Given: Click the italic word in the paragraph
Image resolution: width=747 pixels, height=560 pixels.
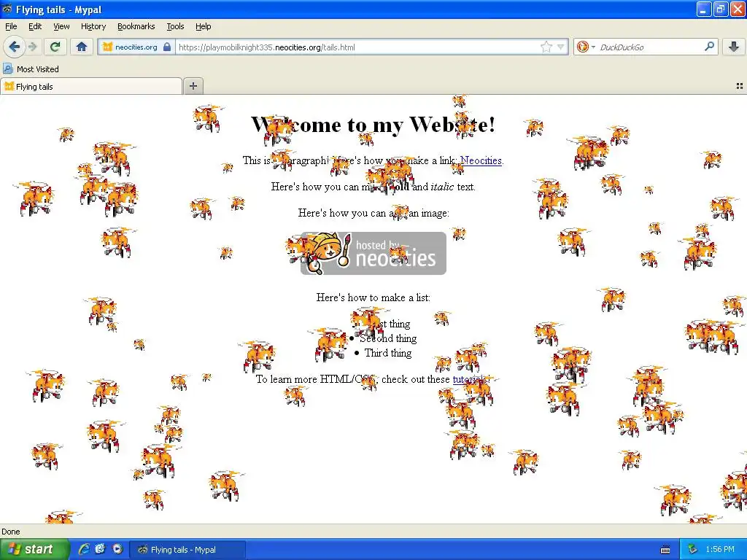Looking at the screenshot, I should pos(442,187).
